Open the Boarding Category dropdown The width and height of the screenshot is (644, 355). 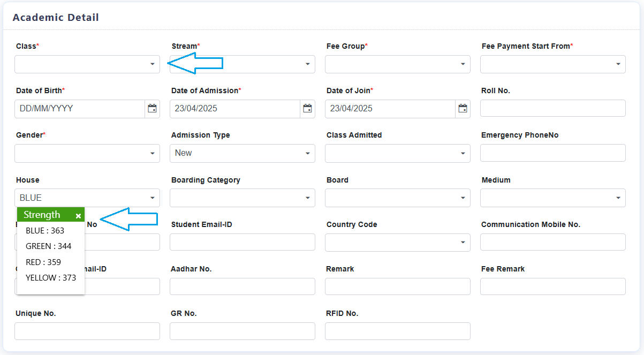pyautogui.click(x=243, y=198)
